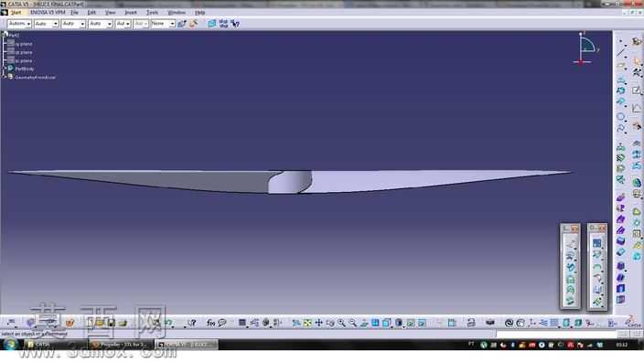This screenshot has height=362, width=644.
Task: Open the narrow Aut dropdown
Action: [123, 24]
